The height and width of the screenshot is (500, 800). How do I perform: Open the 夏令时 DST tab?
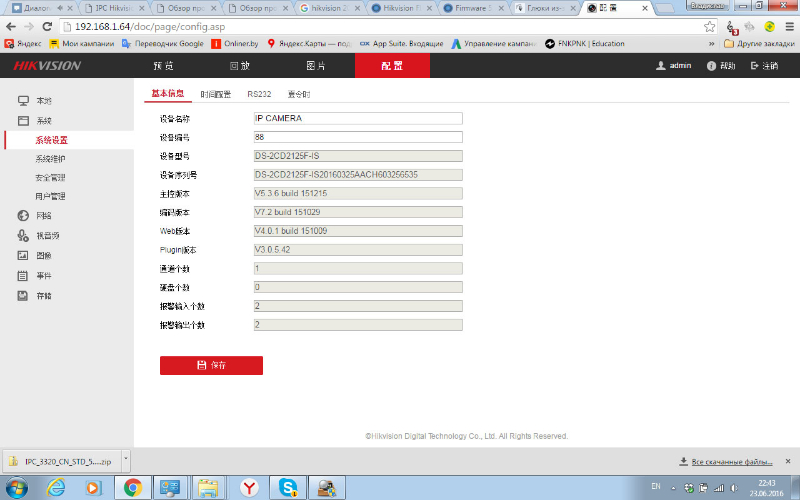pyautogui.click(x=299, y=94)
